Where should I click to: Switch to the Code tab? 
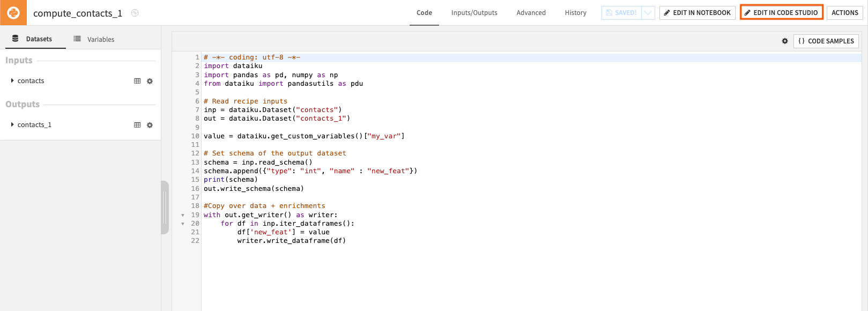pyautogui.click(x=424, y=13)
